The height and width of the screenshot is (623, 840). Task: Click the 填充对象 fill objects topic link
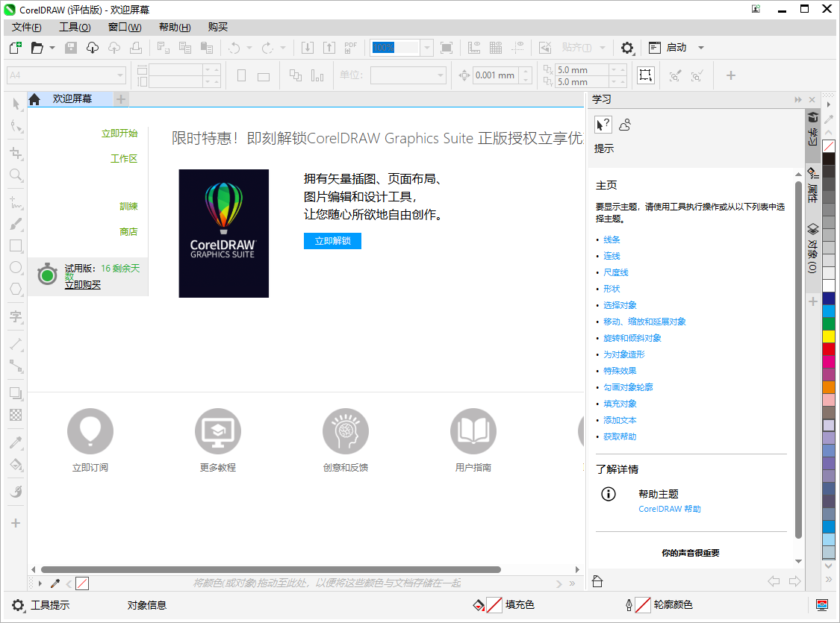pyautogui.click(x=620, y=404)
